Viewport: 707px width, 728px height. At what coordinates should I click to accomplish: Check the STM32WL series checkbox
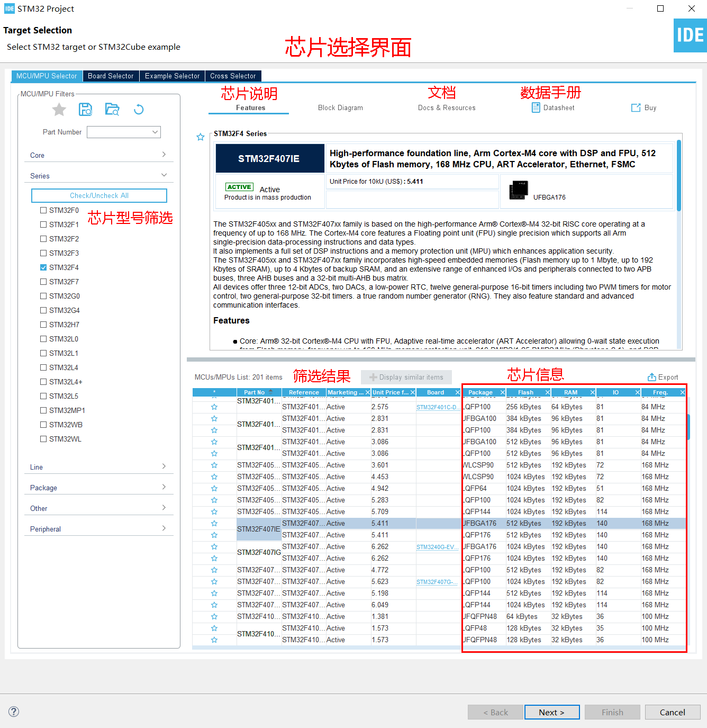pyautogui.click(x=43, y=439)
